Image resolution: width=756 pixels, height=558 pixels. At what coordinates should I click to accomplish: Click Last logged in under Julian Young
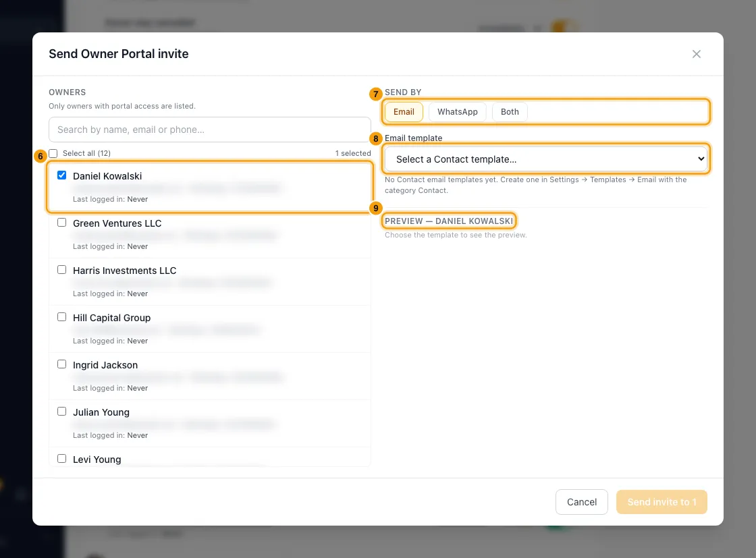click(111, 435)
